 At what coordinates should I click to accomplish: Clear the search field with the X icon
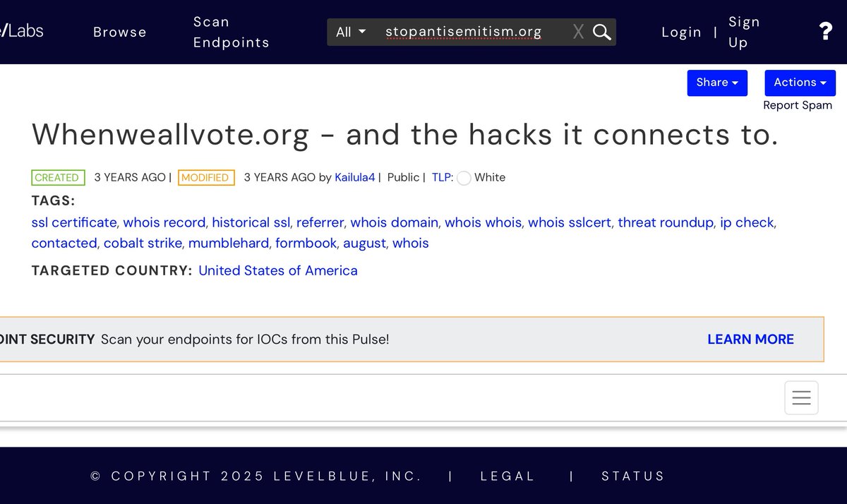coord(578,32)
